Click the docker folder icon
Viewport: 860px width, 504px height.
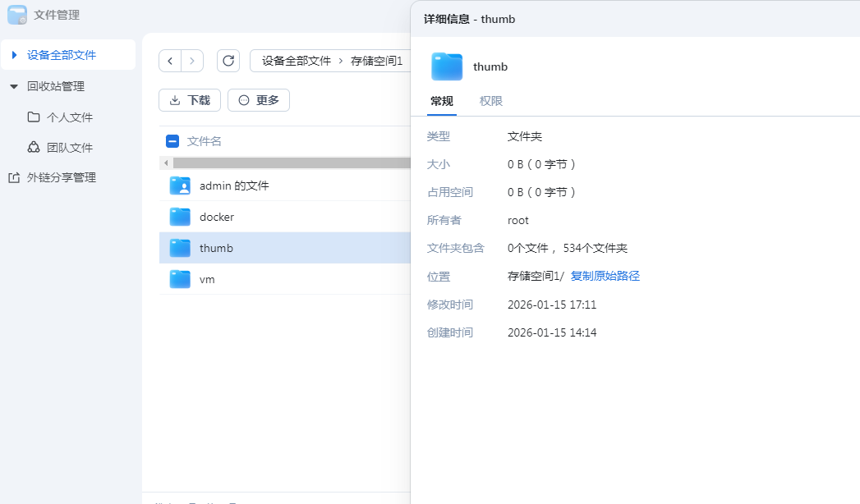pos(180,217)
